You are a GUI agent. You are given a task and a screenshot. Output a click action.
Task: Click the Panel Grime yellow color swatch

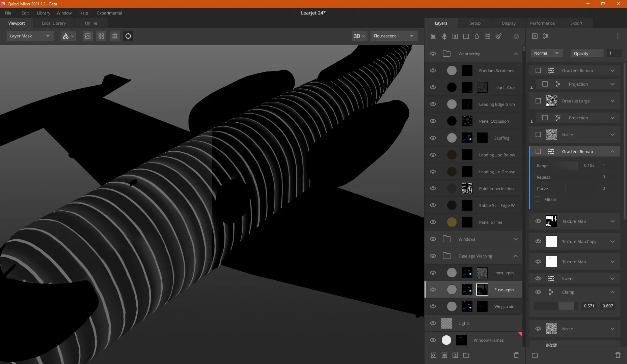click(x=452, y=222)
